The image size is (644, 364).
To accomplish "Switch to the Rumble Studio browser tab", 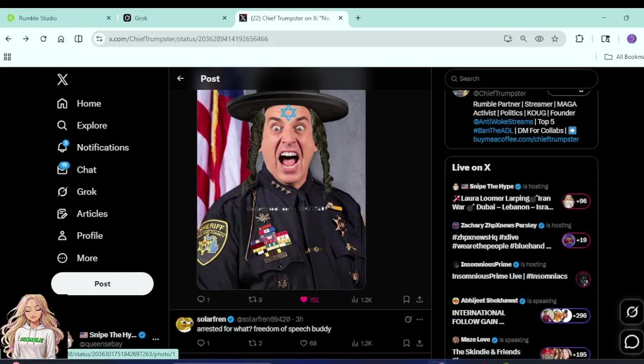I will (x=38, y=18).
